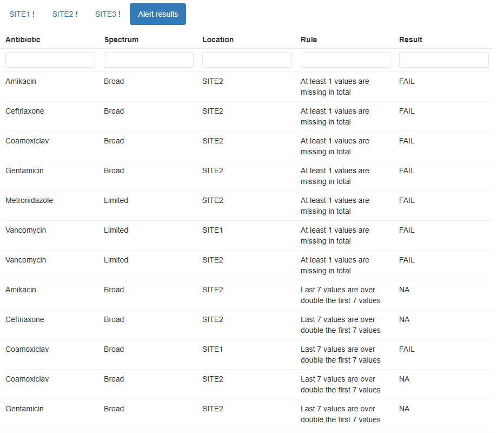Open the SITE1 tab

(22, 14)
